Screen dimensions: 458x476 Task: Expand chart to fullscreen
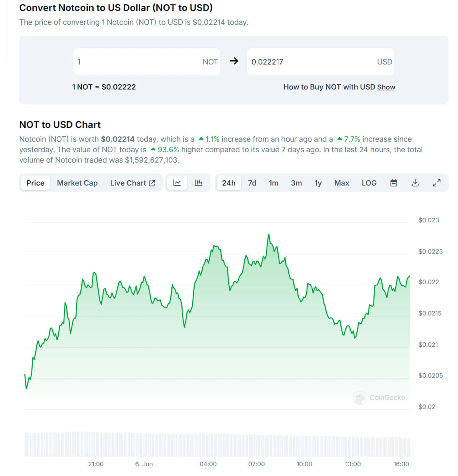coord(436,183)
